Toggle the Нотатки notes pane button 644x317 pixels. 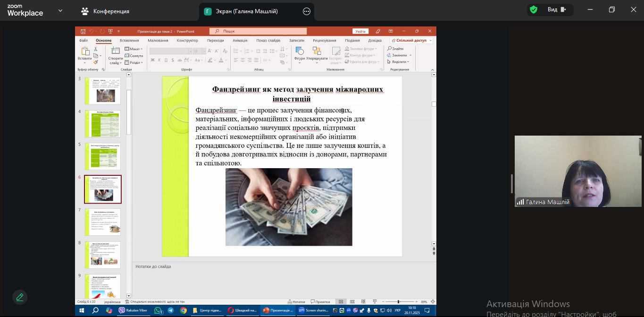click(296, 301)
